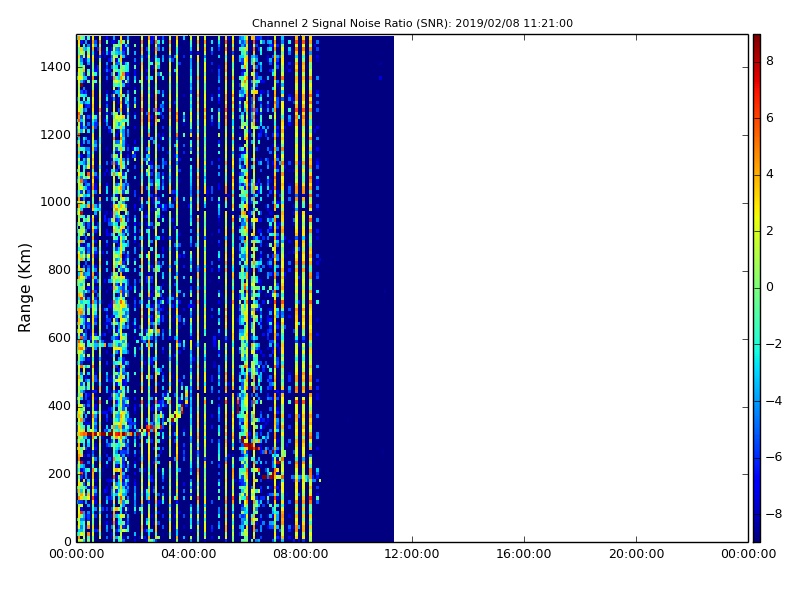Select the 200 range tick label
This screenshot has height=600, width=800.
(x=59, y=473)
